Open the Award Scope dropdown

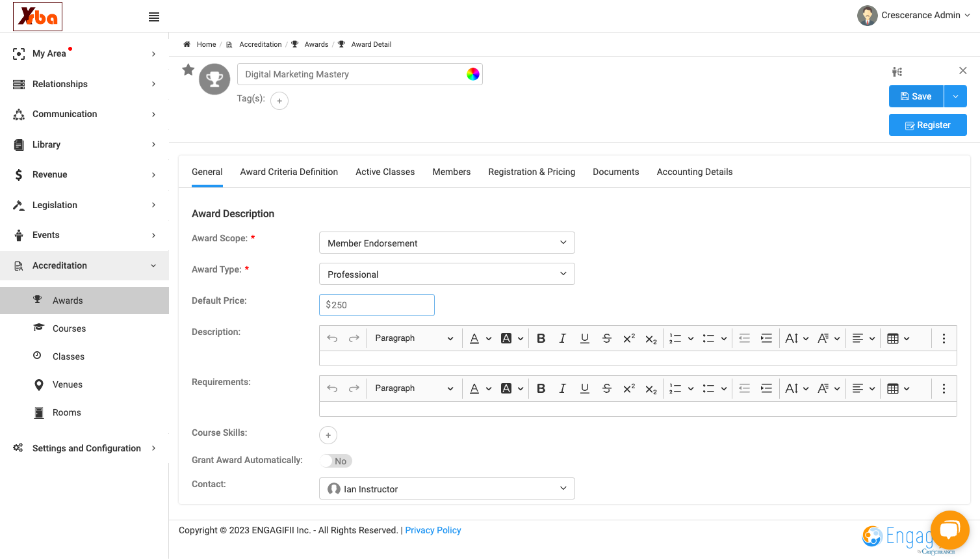point(447,243)
